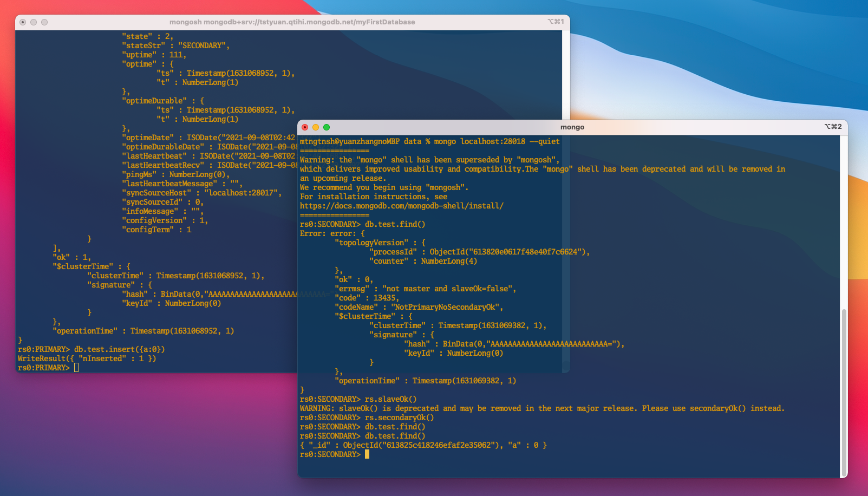Click the mongodb-shell install docs URL
Screen dimensions: 868x496
tap(402, 206)
